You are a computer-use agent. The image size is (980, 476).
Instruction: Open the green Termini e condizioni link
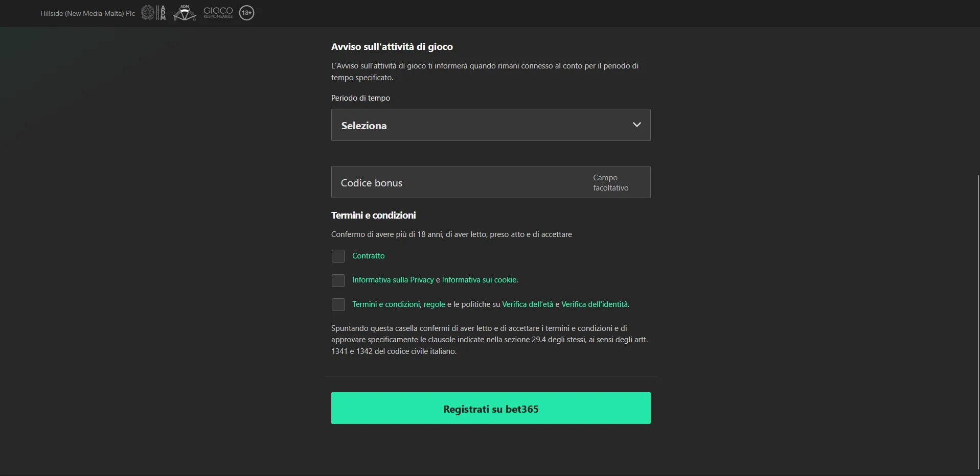coord(386,304)
